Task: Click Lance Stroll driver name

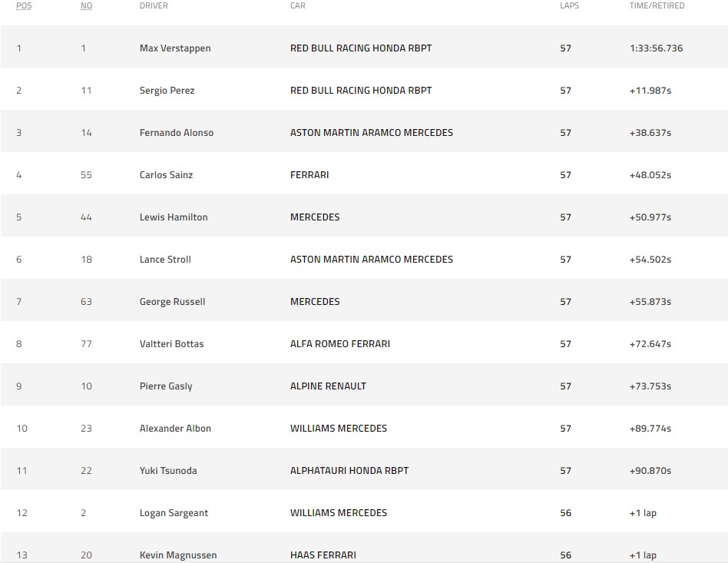Action: 165,260
